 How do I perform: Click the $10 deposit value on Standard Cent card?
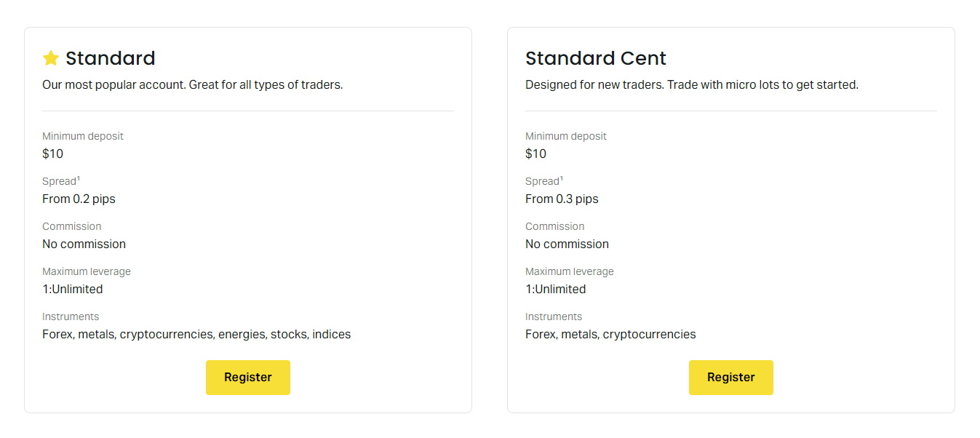pyautogui.click(x=535, y=154)
